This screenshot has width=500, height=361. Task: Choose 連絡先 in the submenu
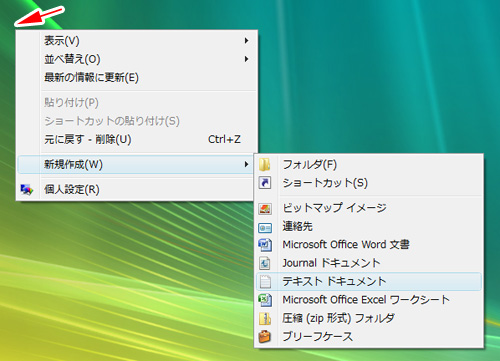coord(369,226)
